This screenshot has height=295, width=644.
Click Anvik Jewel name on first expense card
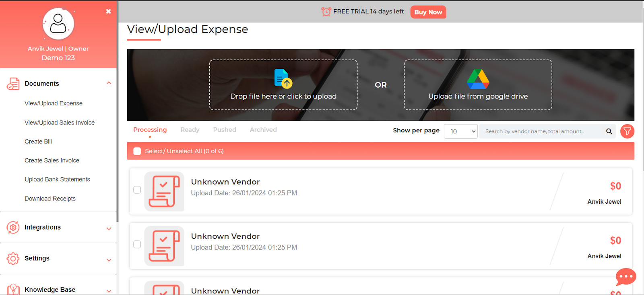(604, 202)
